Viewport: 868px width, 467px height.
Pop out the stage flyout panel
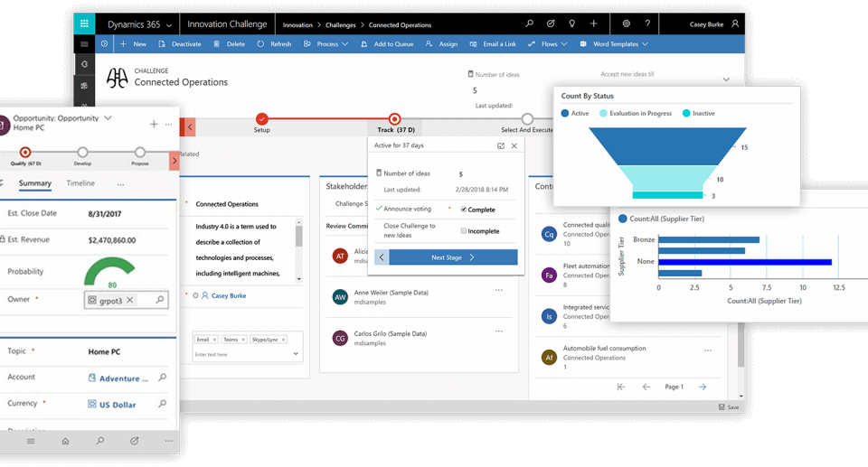(500, 145)
